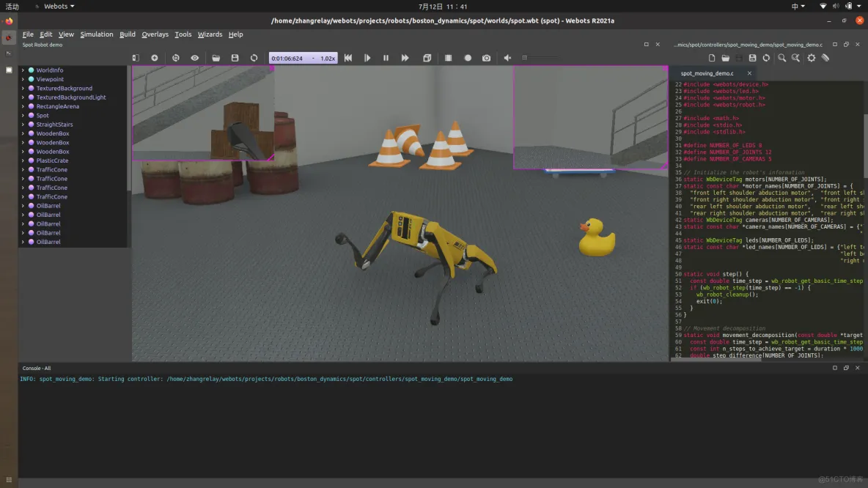Pause the running simulation

(386, 58)
